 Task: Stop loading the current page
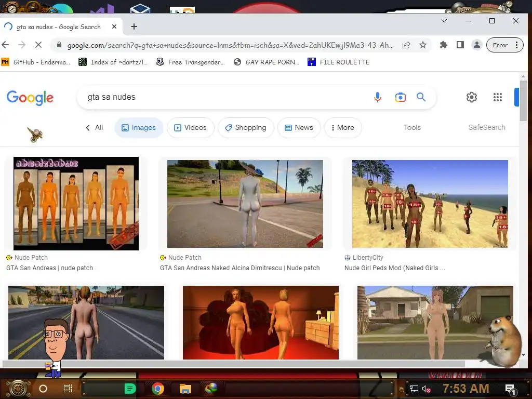pyautogui.click(x=38, y=45)
